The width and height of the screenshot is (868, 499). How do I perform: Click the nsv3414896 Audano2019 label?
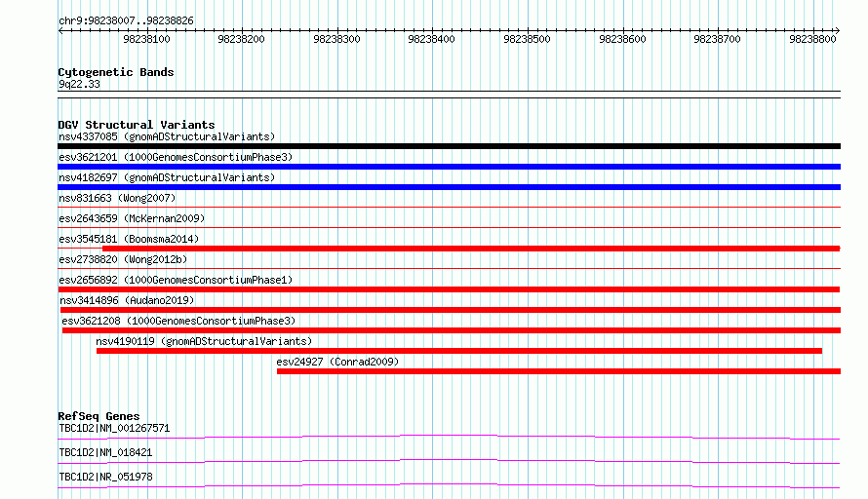coord(127,300)
